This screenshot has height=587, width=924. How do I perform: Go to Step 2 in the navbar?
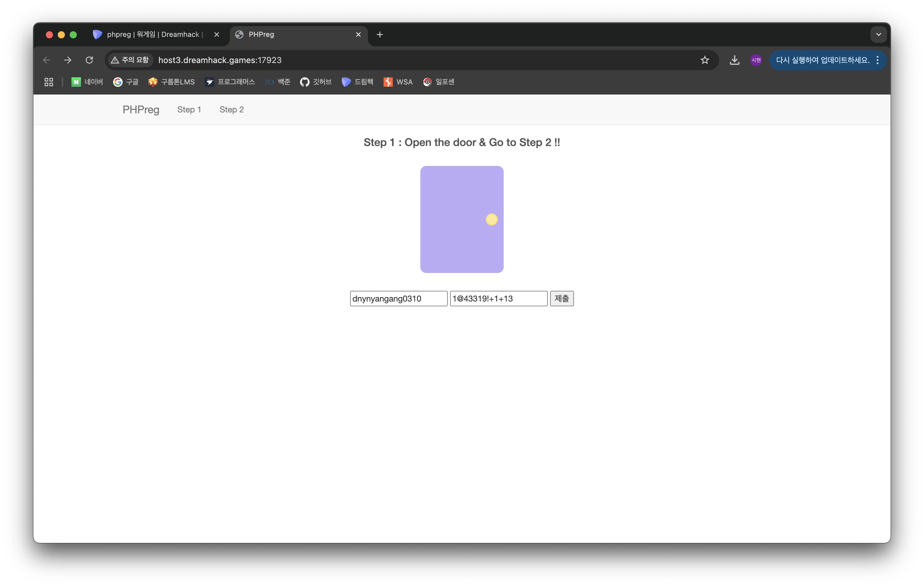231,110
